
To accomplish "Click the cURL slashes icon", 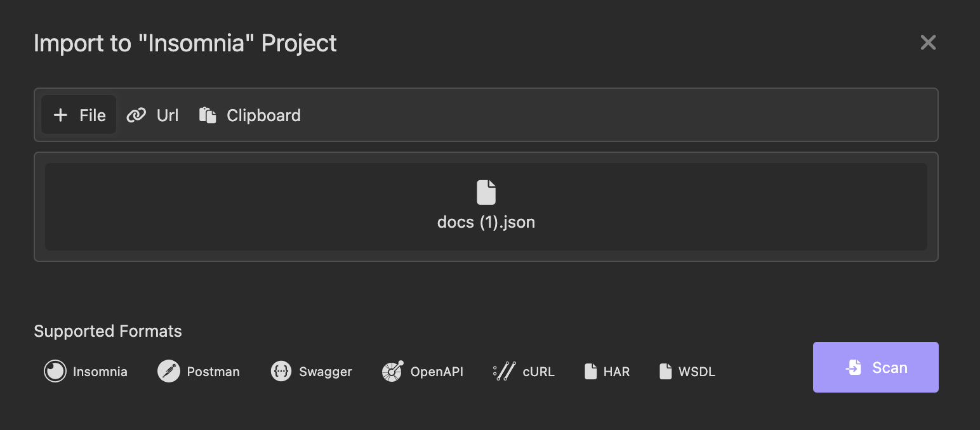I will coord(504,371).
